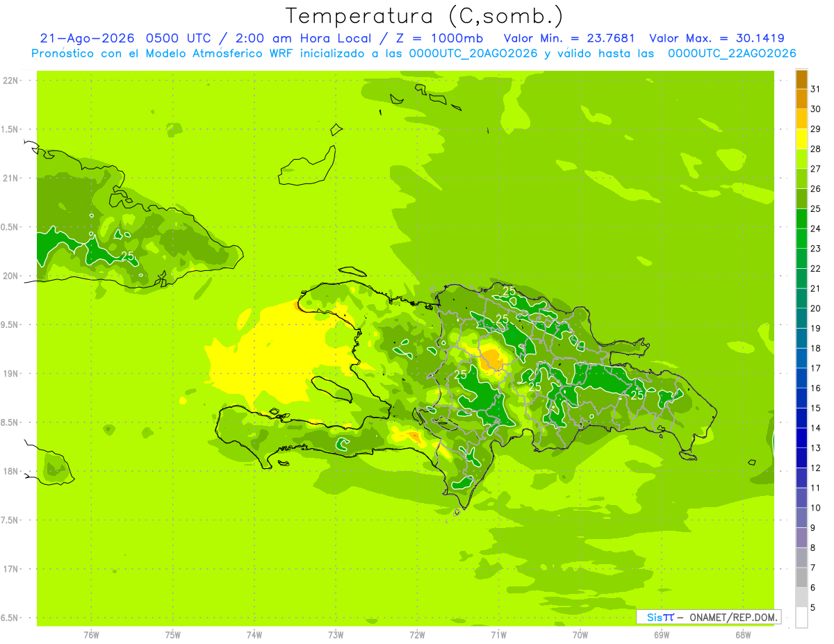This screenshot has height=644, width=834.
Task: Click the '69W' longitude axis label
Action: (662, 634)
